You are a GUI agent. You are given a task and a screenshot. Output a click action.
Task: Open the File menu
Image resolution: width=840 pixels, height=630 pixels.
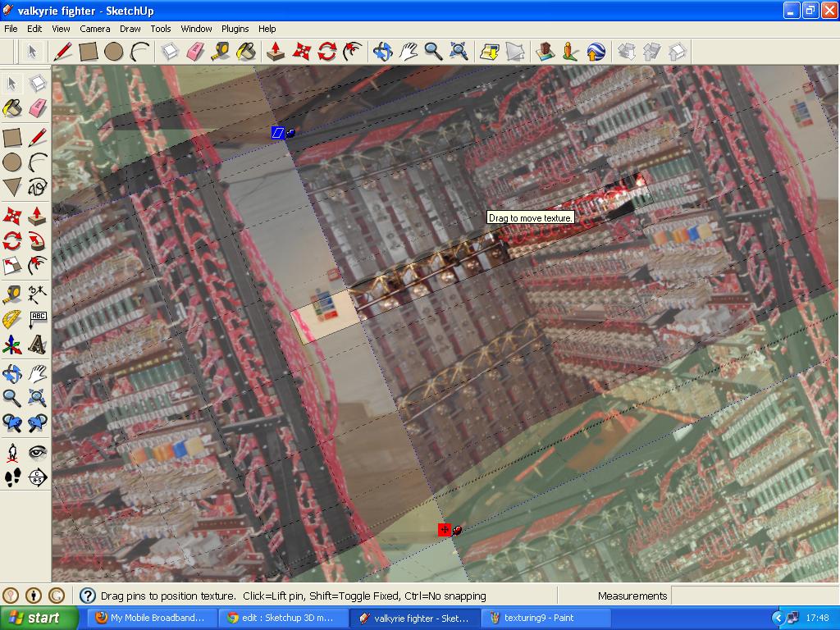click(x=11, y=29)
